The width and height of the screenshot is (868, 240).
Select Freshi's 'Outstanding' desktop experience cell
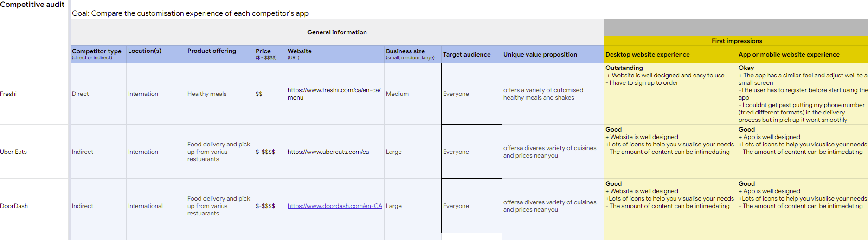pos(670,94)
